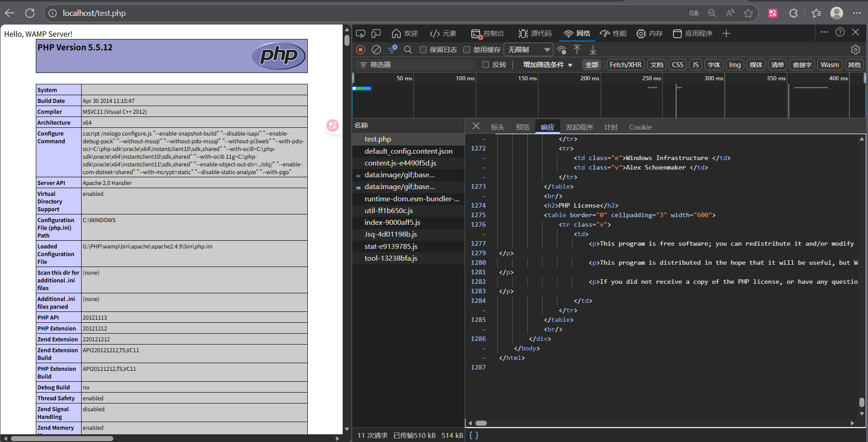The width and height of the screenshot is (868, 442).
Task: Open the DevTools customize three-dot menu
Action: pos(824,32)
